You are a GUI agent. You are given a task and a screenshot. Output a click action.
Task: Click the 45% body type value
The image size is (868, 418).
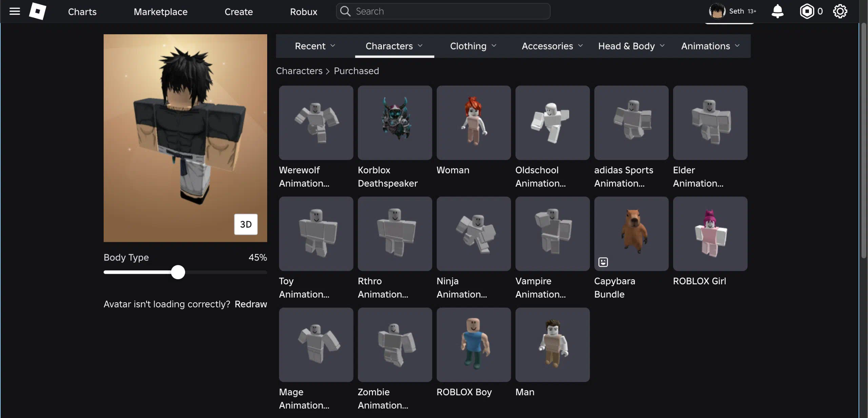click(x=258, y=258)
